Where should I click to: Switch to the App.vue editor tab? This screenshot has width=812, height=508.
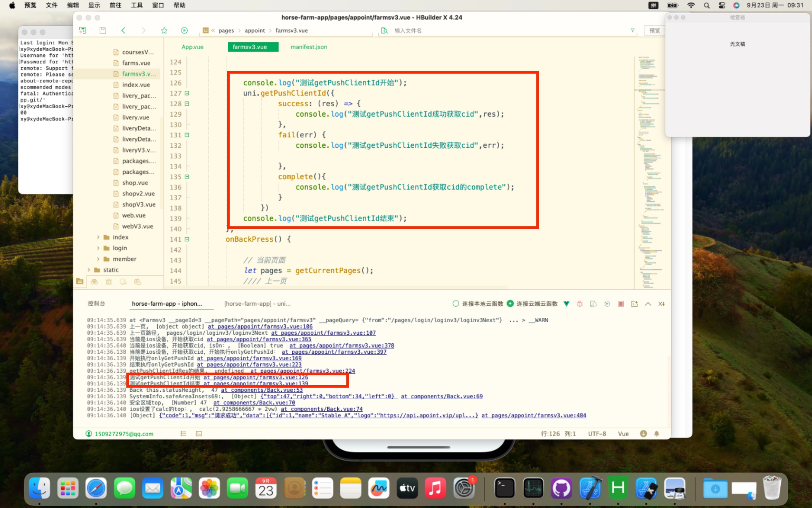192,47
